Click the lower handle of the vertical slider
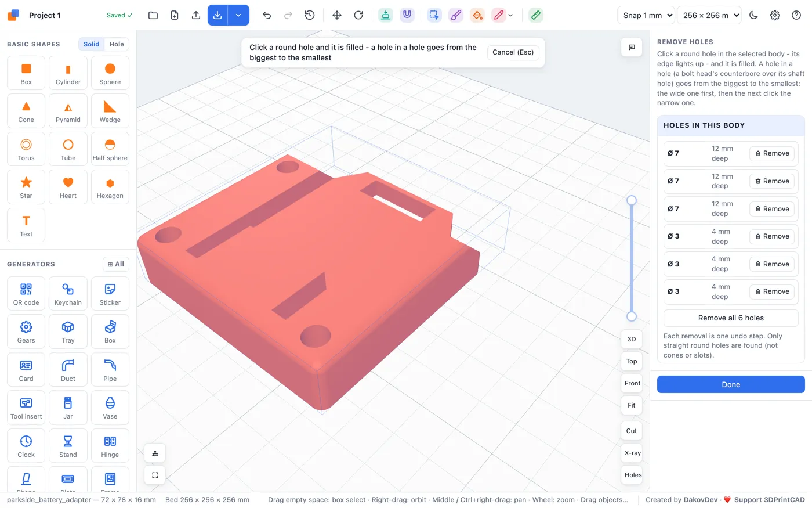 [632, 316]
